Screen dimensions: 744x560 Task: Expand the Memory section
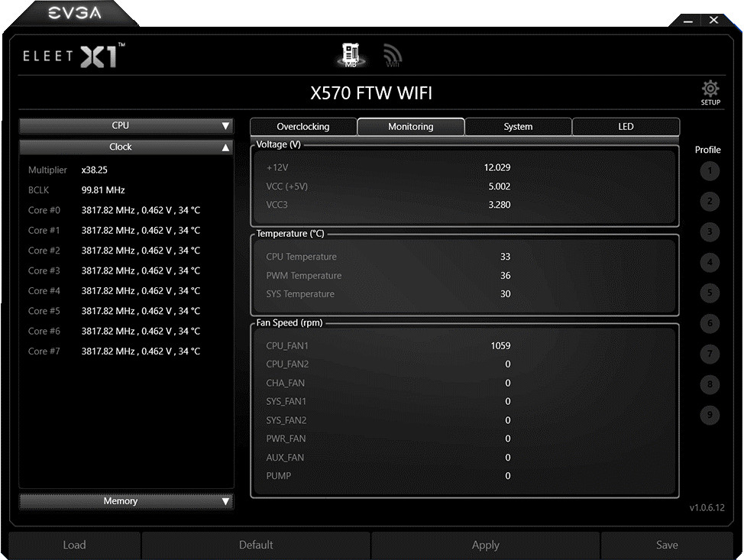click(x=126, y=501)
